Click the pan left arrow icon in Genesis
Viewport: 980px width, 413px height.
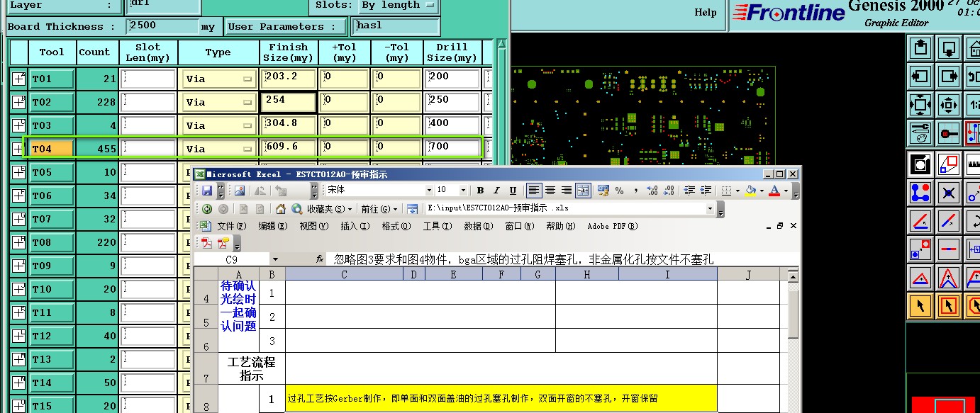(x=920, y=77)
